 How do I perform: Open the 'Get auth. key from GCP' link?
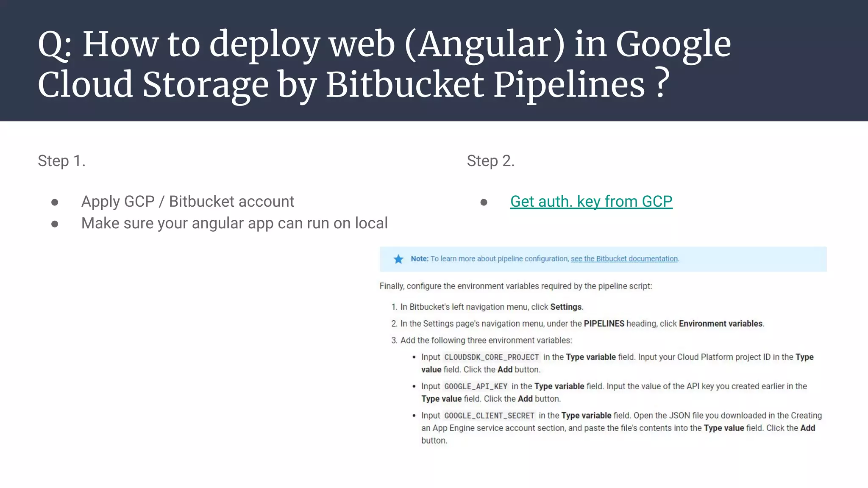[x=591, y=202]
